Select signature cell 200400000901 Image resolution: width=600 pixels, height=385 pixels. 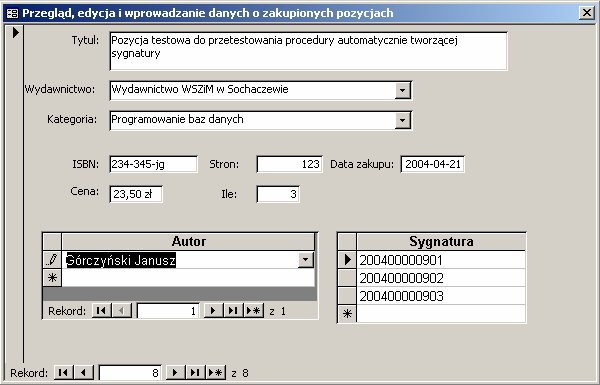coord(441,260)
